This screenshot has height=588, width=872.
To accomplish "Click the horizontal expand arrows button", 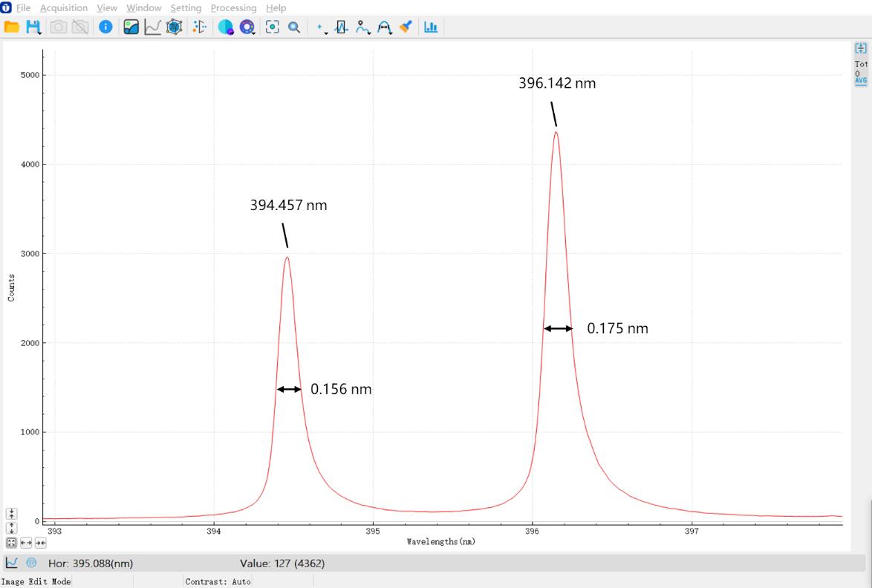I will click(26, 543).
